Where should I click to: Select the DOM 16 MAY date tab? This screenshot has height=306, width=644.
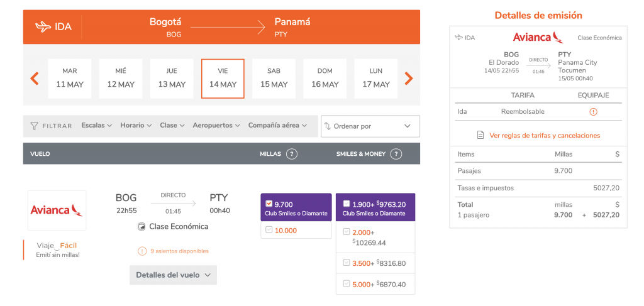tap(325, 79)
